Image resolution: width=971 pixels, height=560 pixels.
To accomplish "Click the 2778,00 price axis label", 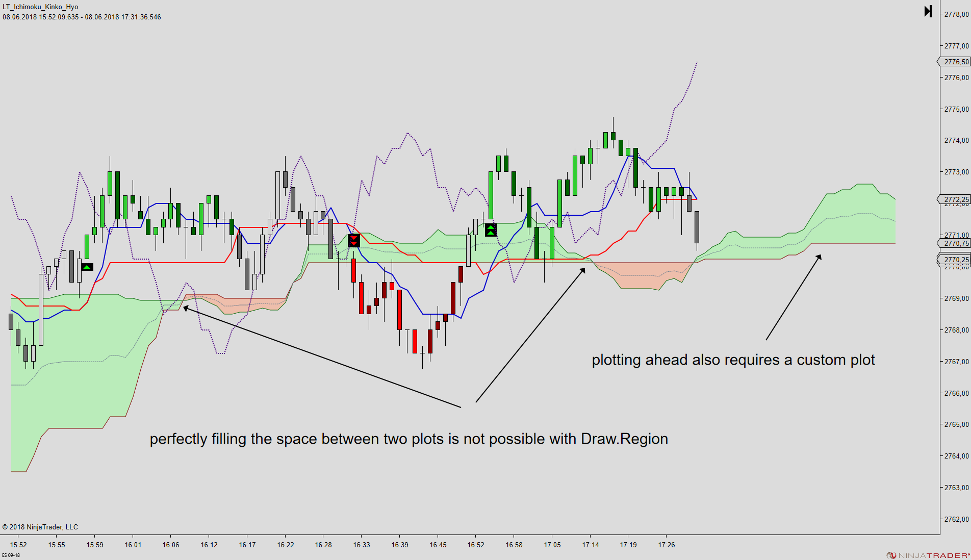I will pyautogui.click(x=956, y=14).
